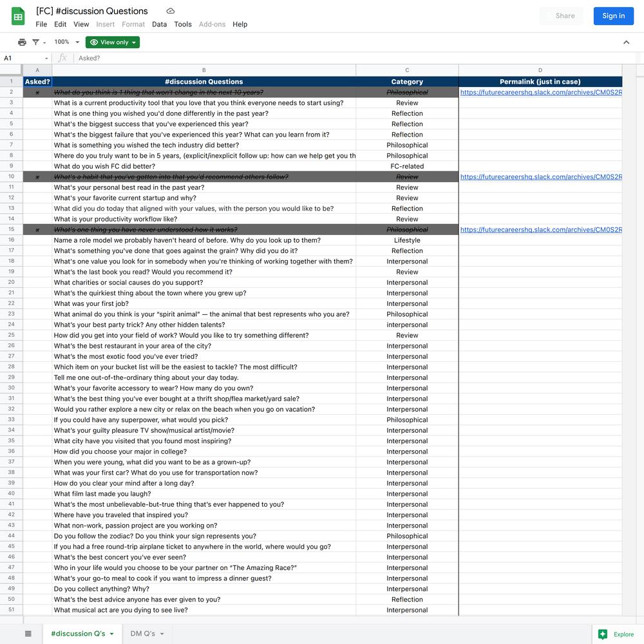The width and height of the screenshot is (644, 644).
Task: Open the filter views funnel icon
Action: [x=35, y=43]
